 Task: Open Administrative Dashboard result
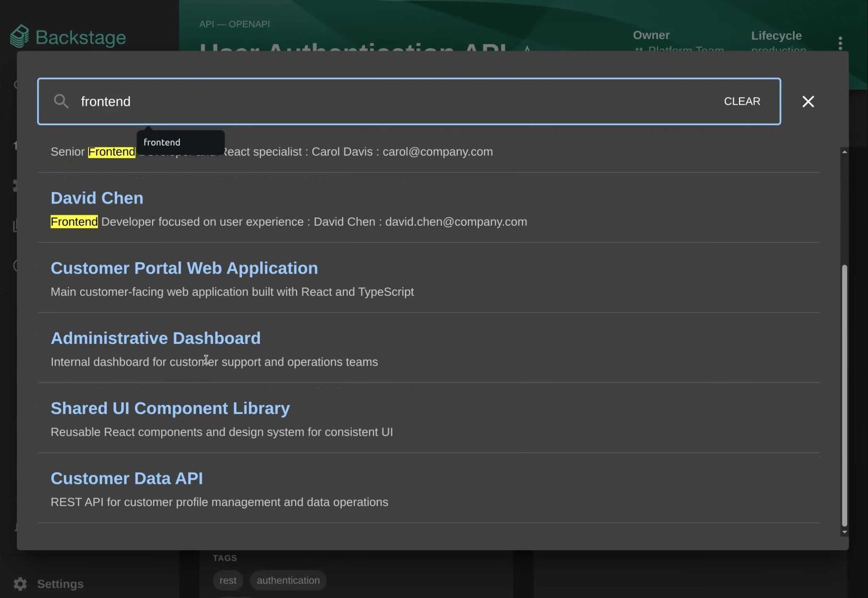click(x=156, y=338)
